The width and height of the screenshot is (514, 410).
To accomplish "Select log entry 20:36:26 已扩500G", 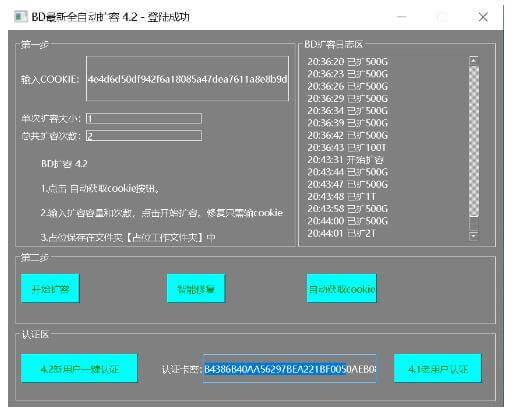I will pos(347,86).
